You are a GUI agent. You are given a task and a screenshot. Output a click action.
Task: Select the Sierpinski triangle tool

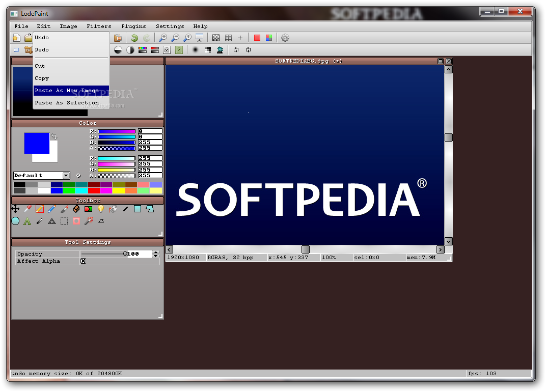click(52, 221)
